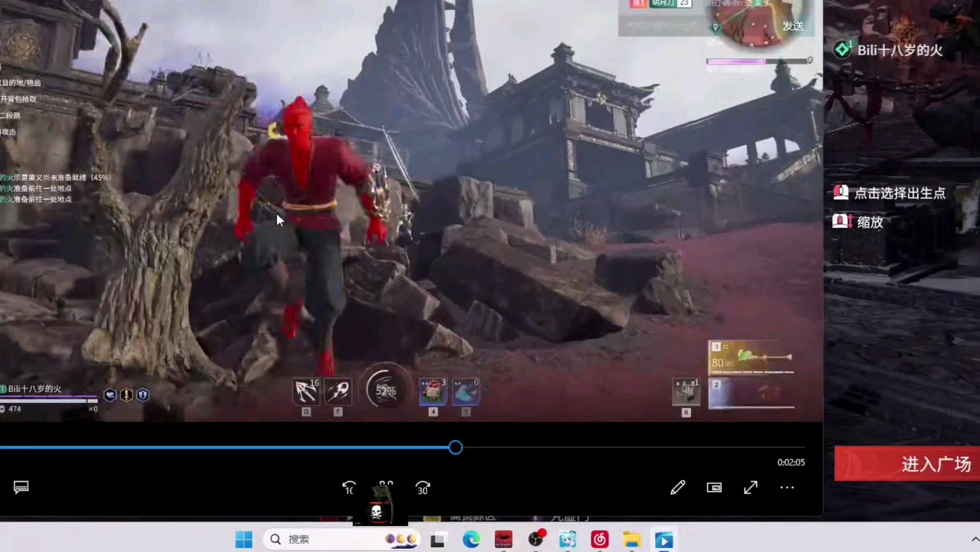Click the 缩放 zoom option
The width and height of the screenshot is (980, 552).
(870, 222)
